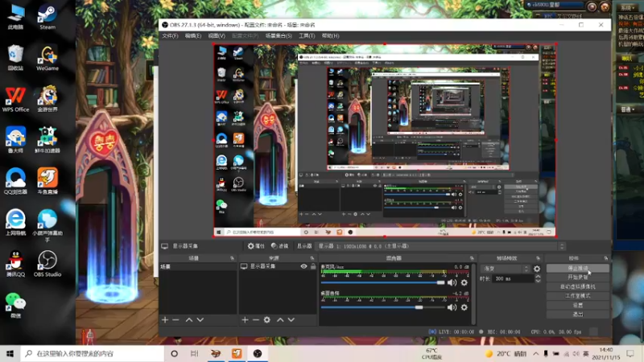This screenshot has height=362, width=644.
Task: Open display selector dropdown 1920x1080
Action: pyautogui.click(x=440, y=246)
